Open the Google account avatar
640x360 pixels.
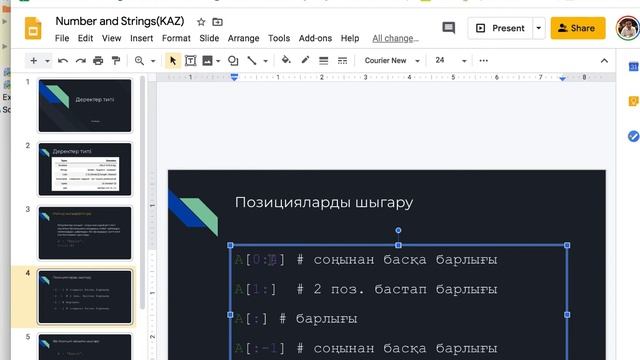point(628,28)
